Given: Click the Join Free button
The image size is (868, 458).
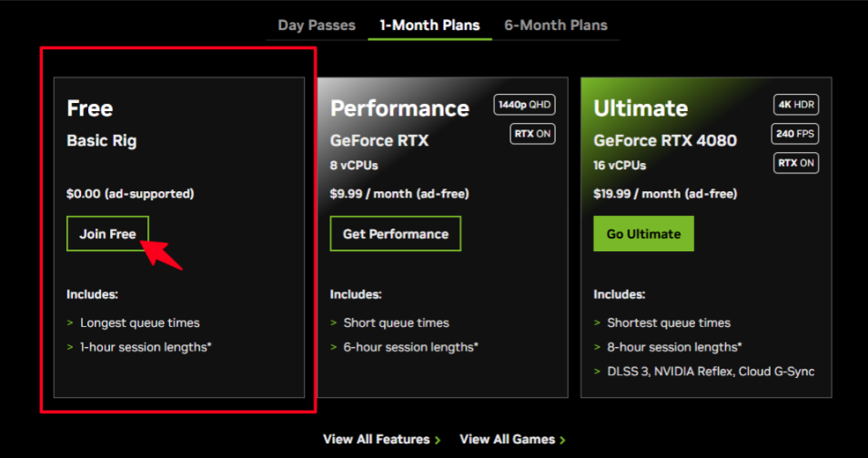Looking at the screenshot, I should pos(107,234).
